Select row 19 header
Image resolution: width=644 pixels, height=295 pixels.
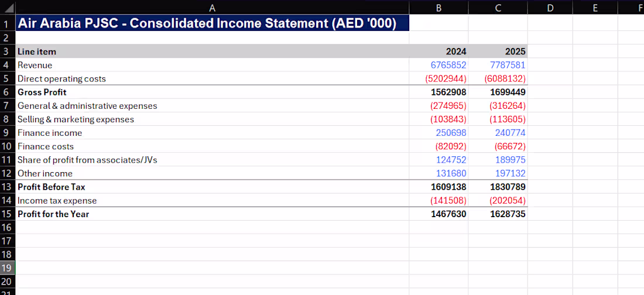[8, 268]
